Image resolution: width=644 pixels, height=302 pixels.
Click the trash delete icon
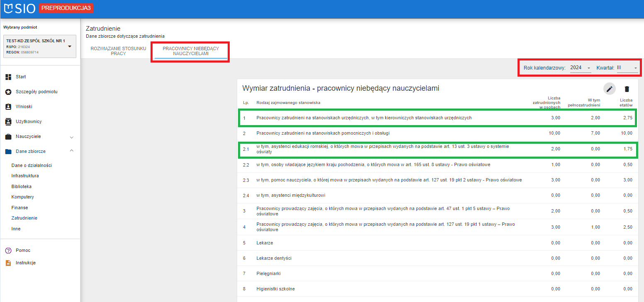pyautogui.click(x=627, y=89)
